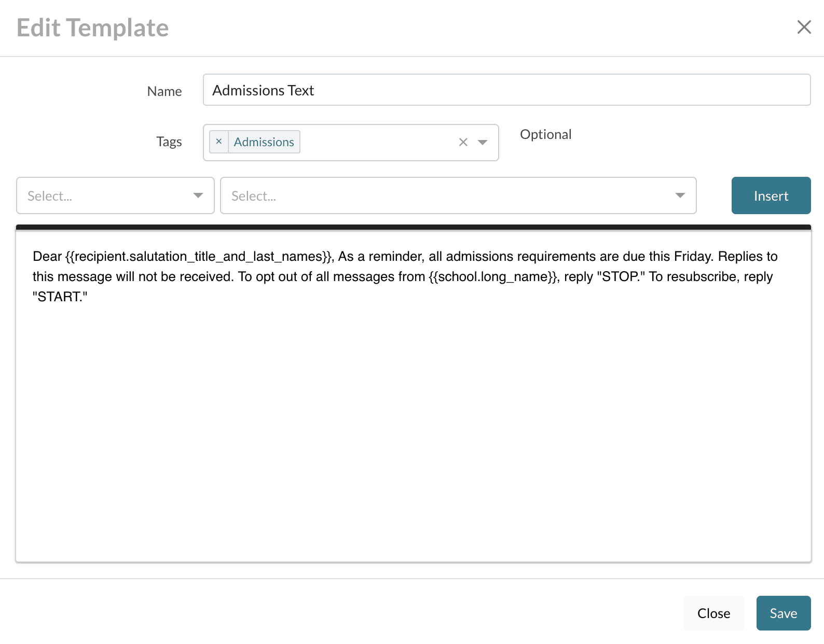Image resolution: width=824 pixels, height=644 pixels.
Task: Click the Edit Template heading
Action: point(93,28)
